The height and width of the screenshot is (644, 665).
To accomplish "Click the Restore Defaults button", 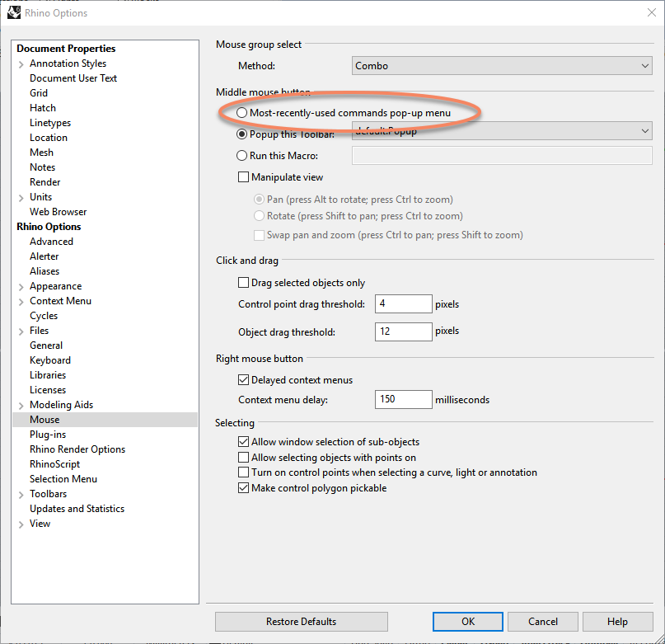I will coord(301,622).
